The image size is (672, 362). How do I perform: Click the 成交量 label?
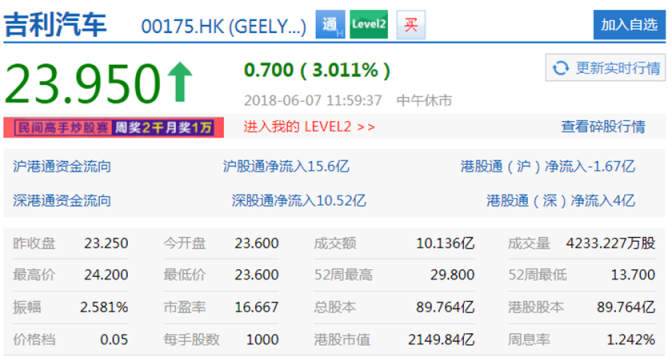pos(529,243)
